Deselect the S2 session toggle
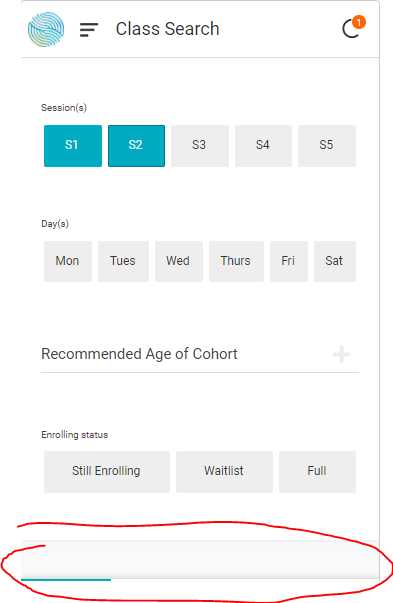Screen dimensions: 393x603 point(137,146)
